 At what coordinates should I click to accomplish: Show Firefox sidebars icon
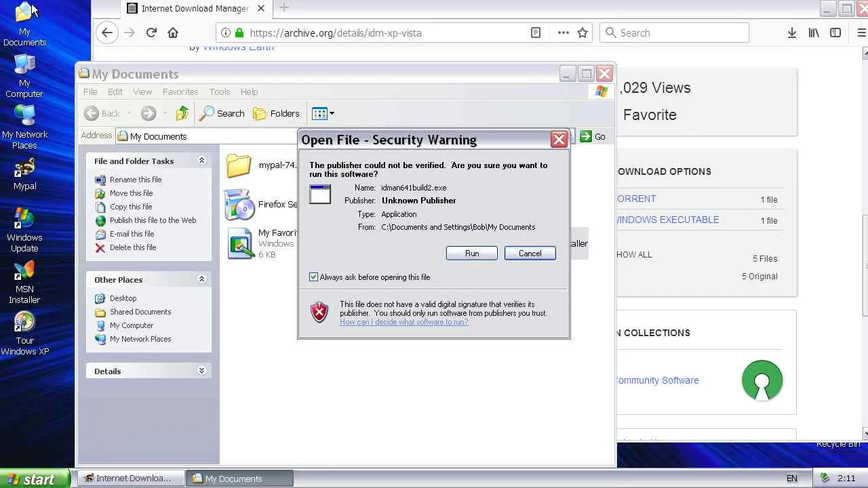[x=835, y=33]
